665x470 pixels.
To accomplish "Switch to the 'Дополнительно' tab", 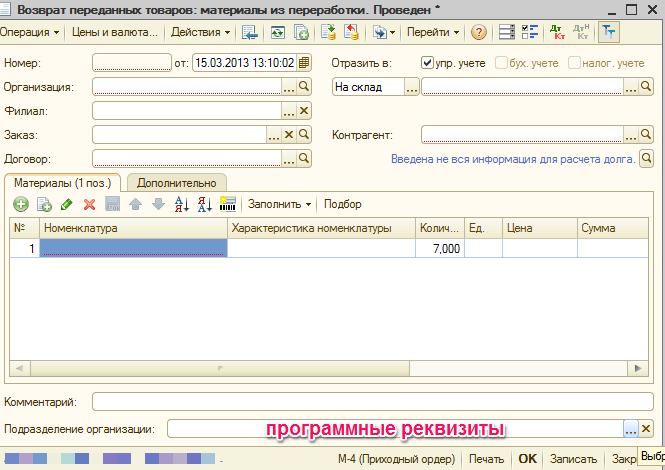I will click(176, 183).
